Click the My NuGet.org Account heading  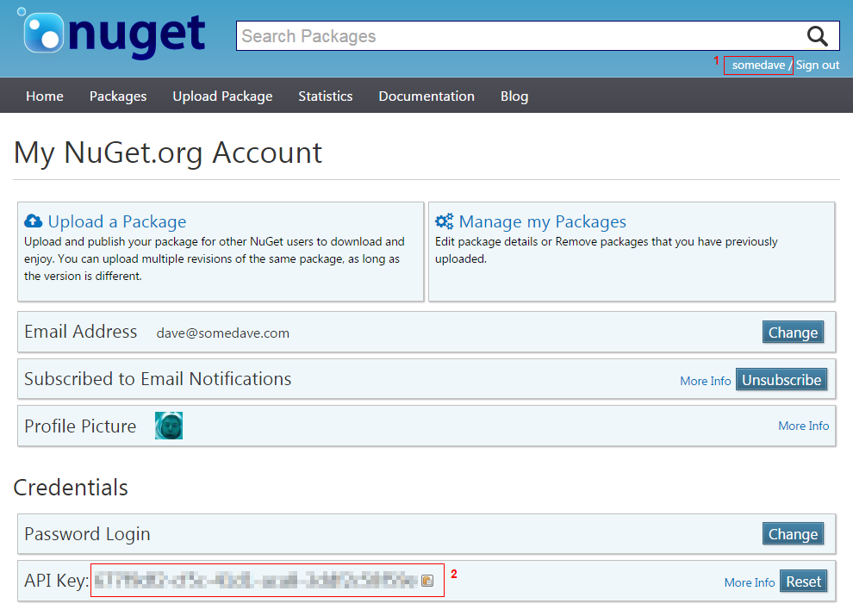pos(167,152)
